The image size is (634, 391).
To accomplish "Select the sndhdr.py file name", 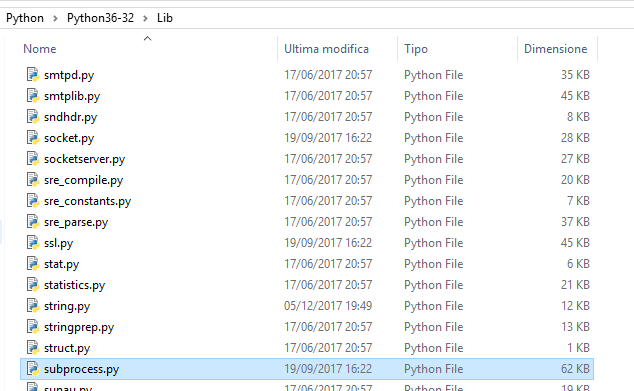I will [x=70, y=117].
